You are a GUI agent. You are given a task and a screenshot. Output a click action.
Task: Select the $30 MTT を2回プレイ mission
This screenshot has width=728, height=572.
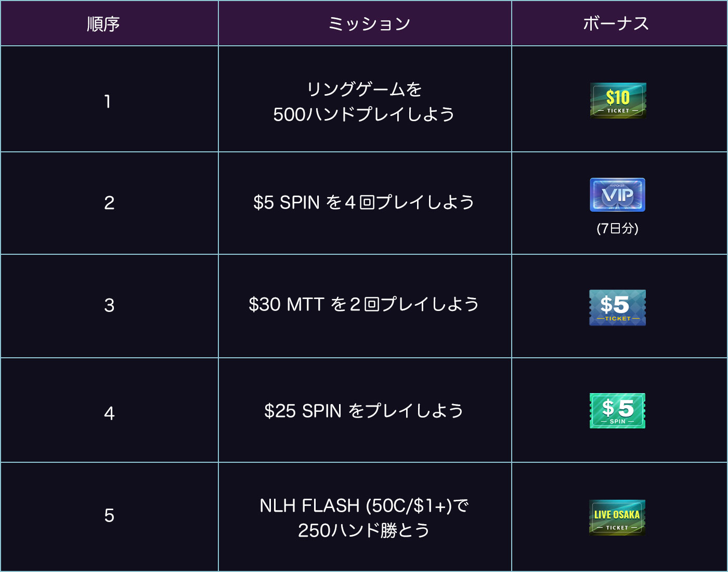[x=364, y=304]
